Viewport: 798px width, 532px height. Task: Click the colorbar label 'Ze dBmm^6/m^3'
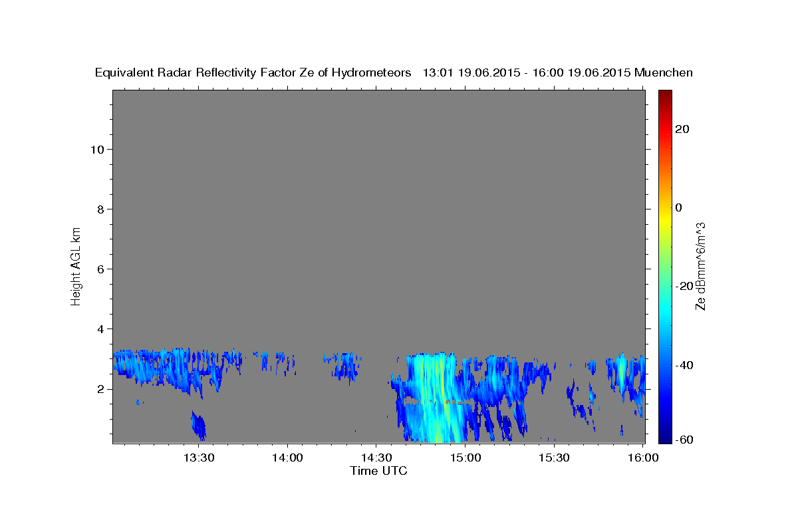[700, 266]
